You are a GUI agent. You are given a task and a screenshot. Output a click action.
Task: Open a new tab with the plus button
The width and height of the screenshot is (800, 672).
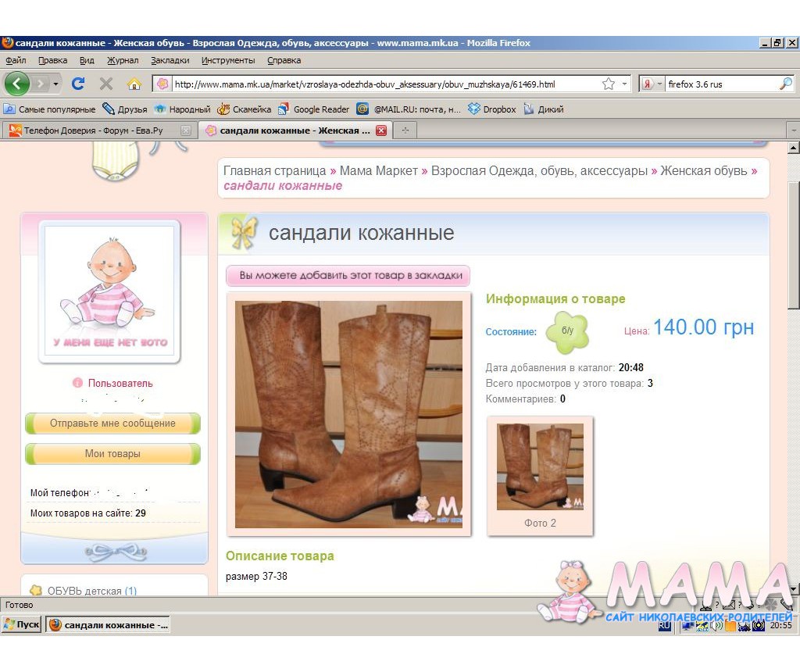(x=405, y=130)
